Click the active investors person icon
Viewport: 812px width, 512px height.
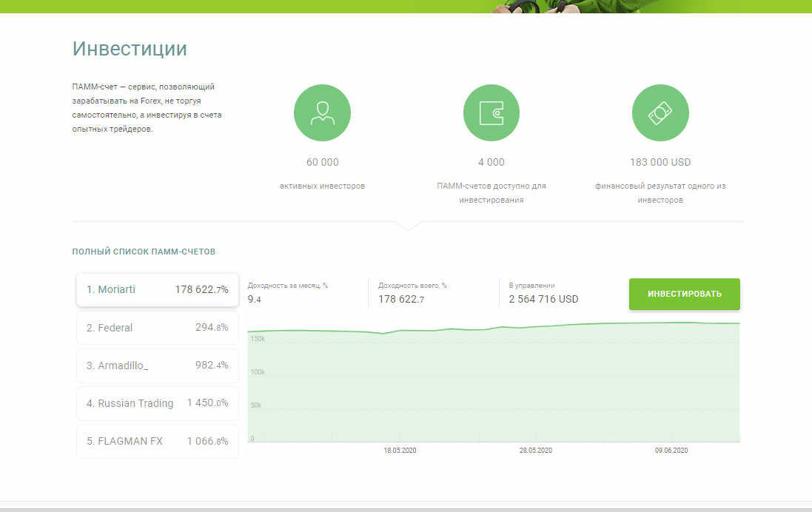point(322,113)
